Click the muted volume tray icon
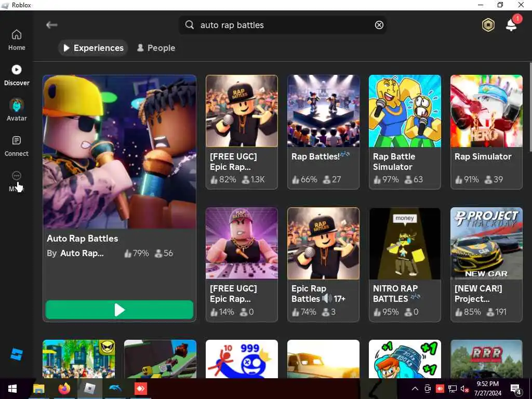This screenshot has width=532, height=399. 464,389
